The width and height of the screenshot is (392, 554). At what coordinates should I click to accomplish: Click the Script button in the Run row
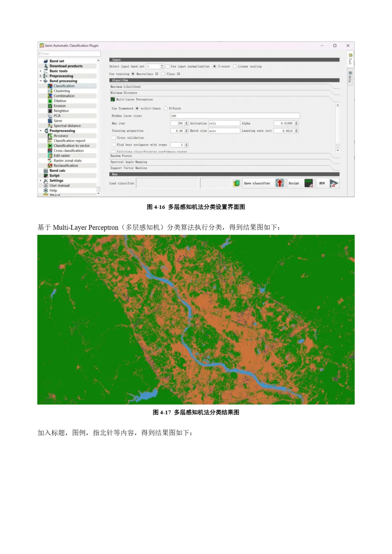point(301,183)
